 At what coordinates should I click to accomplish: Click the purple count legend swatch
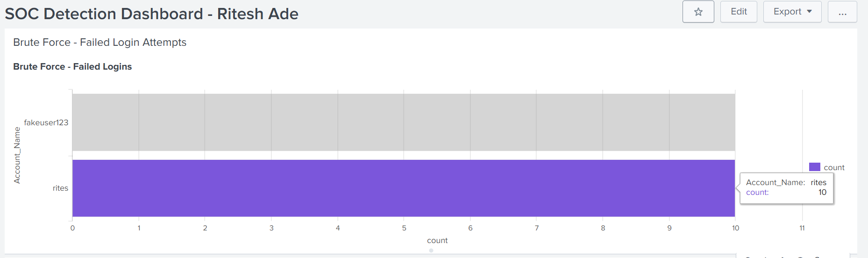(x=814, y=167)
